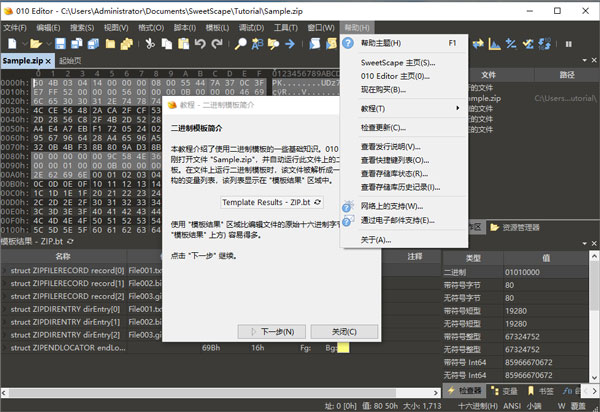Switch to the 书签 tab
The height and width of the screenshot is (412, 600).
[x=541, y=391]
